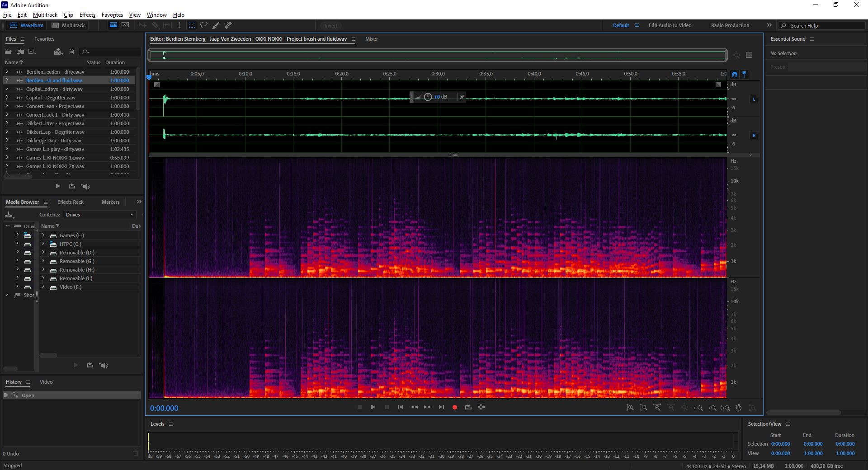The image size is (868, 470).
Task: Toggle the spectral frequency display button
Action: 113,25
